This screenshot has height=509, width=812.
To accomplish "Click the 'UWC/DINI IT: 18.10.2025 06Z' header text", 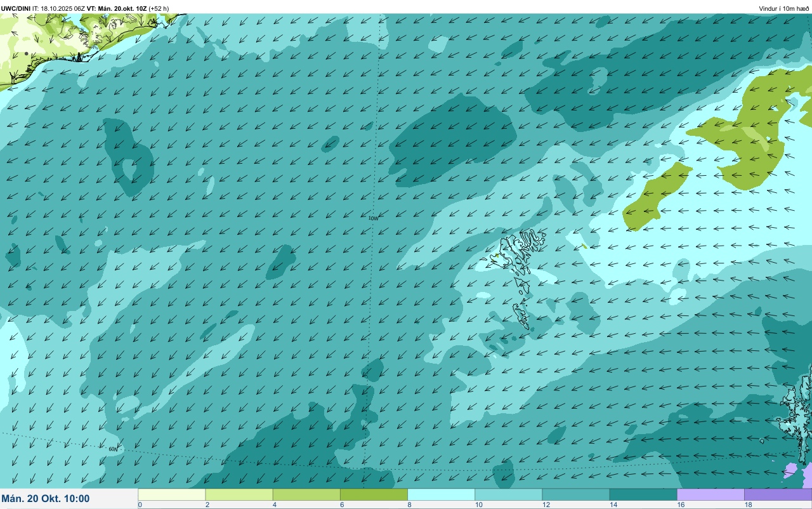I will (43, 8).
